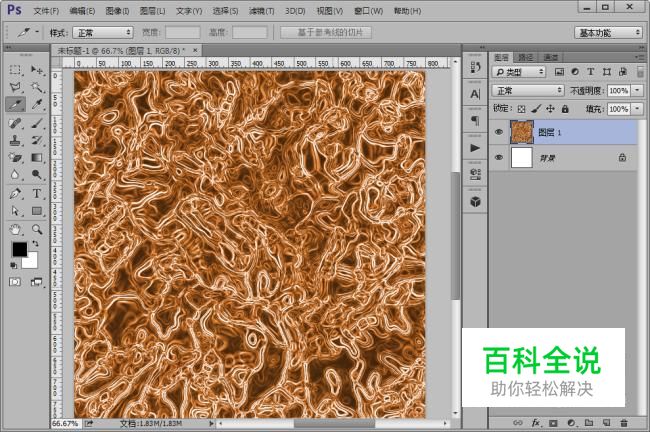Screen dimensions: 650x432
Task: Select the Clone Stamp tool
Action: [15, 140]
